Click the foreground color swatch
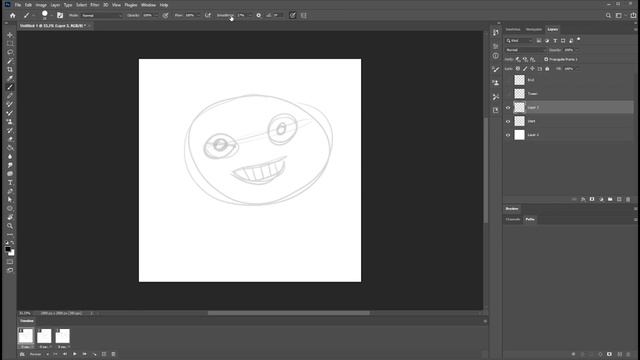This screenshot has height=360, width=640. coord(8,249)
